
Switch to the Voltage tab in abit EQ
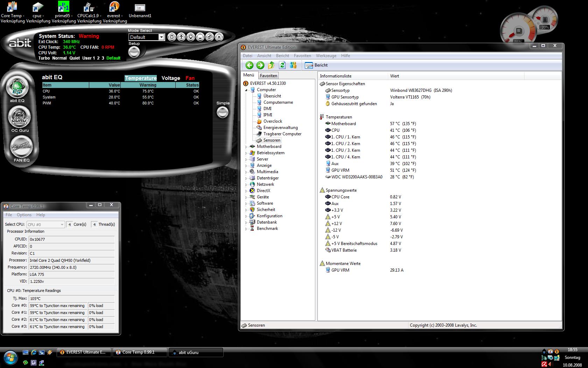171,78
